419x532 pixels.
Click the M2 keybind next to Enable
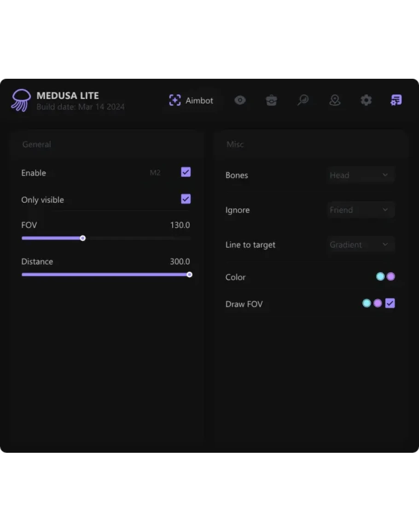coord(155,173)
